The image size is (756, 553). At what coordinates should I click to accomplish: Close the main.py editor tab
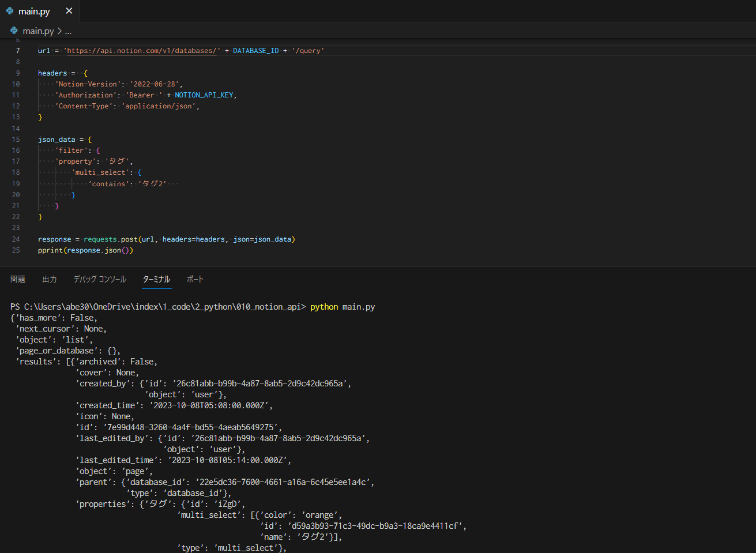pyautogui.click(x=69, y=11)
